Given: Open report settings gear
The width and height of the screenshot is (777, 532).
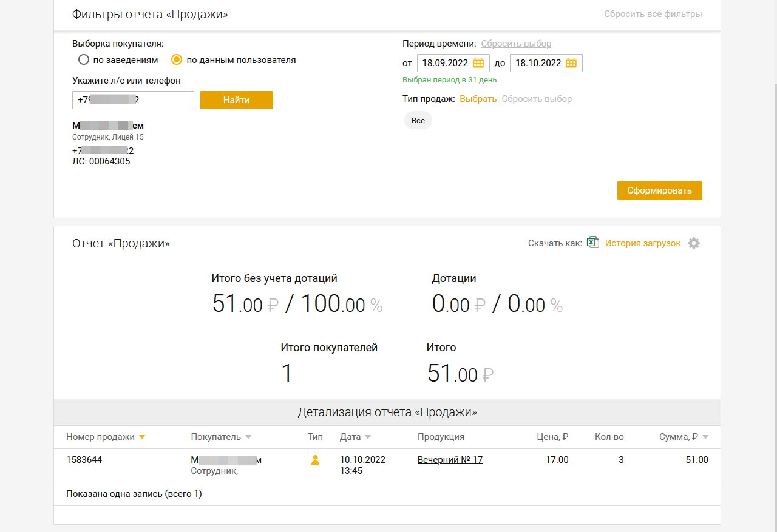Looking at the screenshot, I should [x=694, y=243].
